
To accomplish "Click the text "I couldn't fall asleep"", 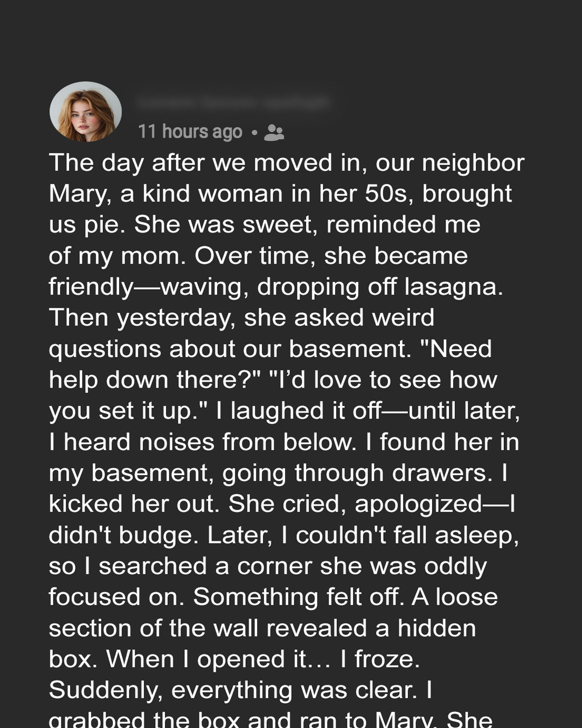I will click(x=400, y=535).
